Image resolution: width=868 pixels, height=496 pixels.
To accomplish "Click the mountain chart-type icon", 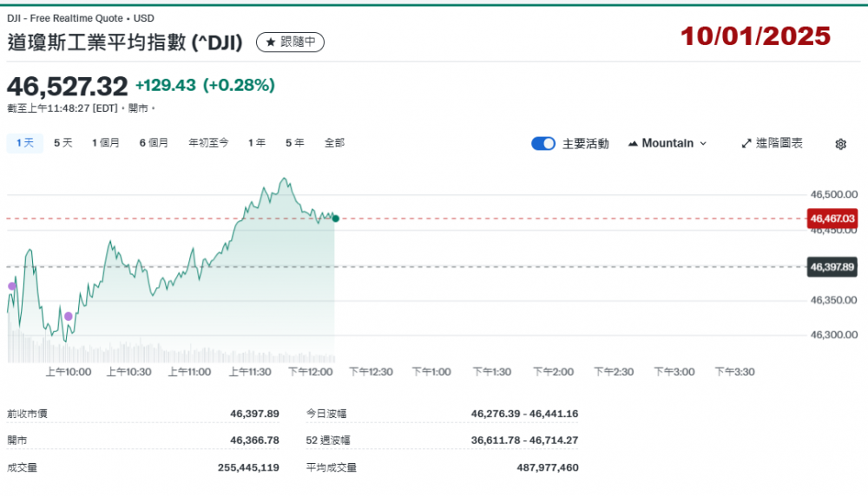I will pyautogui.click(x=632, y=143).
